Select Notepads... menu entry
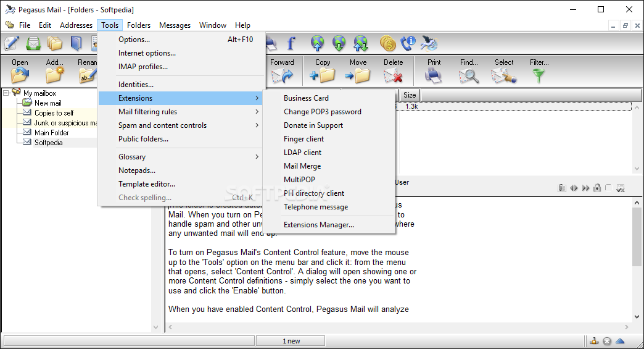 click(180, 170)
